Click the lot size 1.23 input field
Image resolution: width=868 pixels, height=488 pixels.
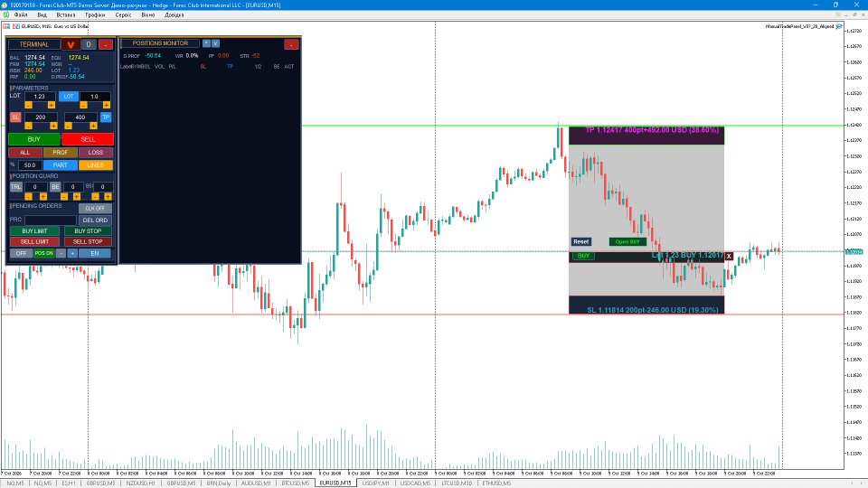pyautogui.click(x=39, y=97)
